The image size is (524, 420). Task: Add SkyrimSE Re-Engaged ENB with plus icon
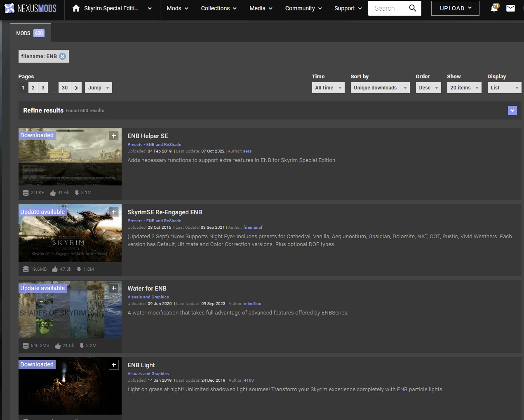coord(114,212)
